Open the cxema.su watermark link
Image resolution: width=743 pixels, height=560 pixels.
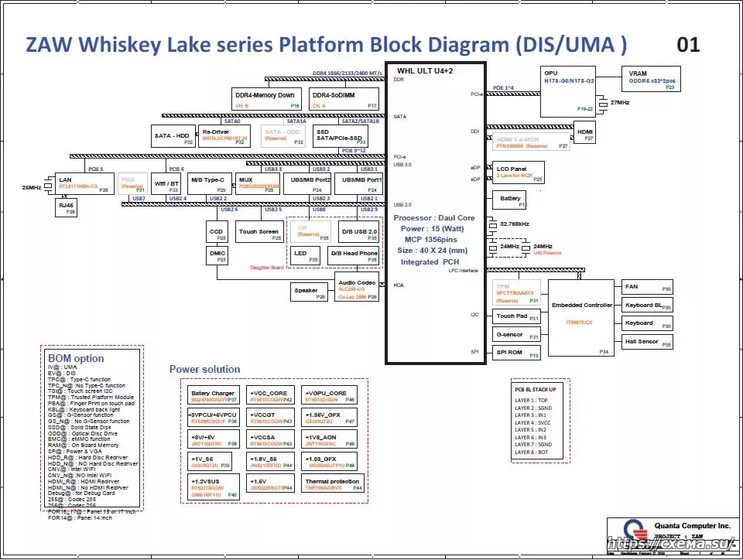(x=672, y=545)
